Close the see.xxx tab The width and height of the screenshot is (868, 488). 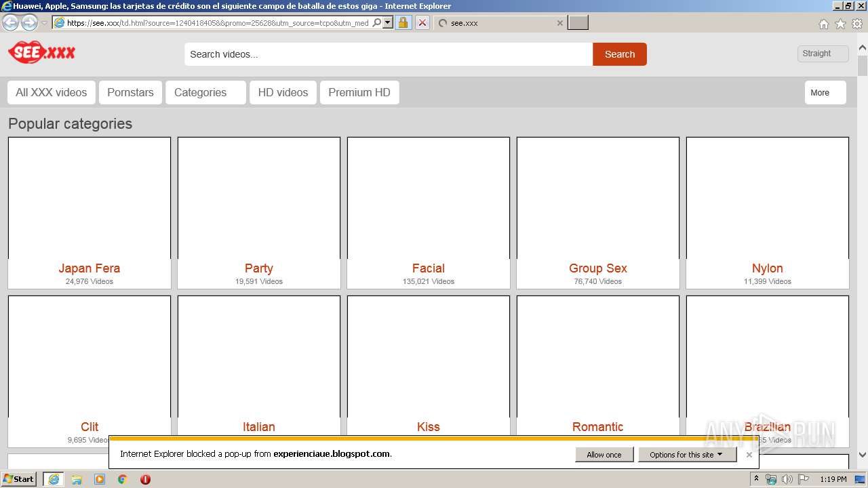point(559,23)
